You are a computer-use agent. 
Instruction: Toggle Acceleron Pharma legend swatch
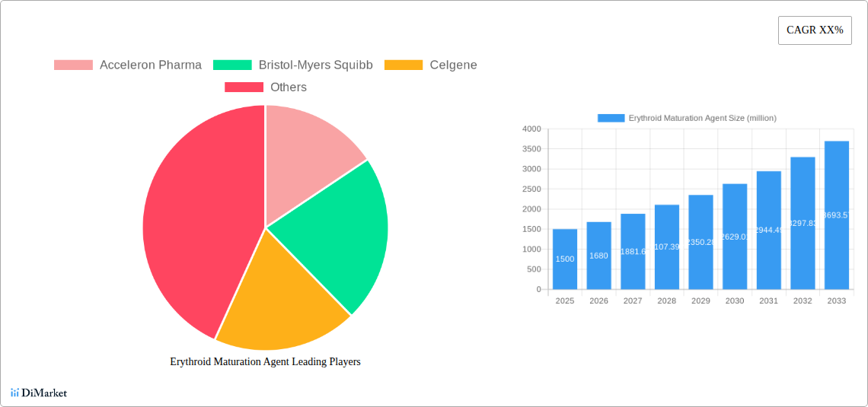(x=73, y=65)
